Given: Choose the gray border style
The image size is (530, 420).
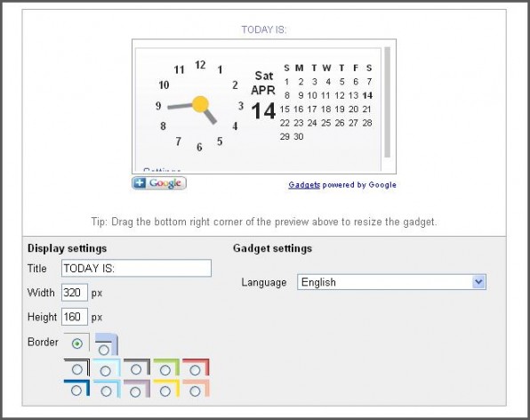Looking at the screenshot, I should (136, 369).
